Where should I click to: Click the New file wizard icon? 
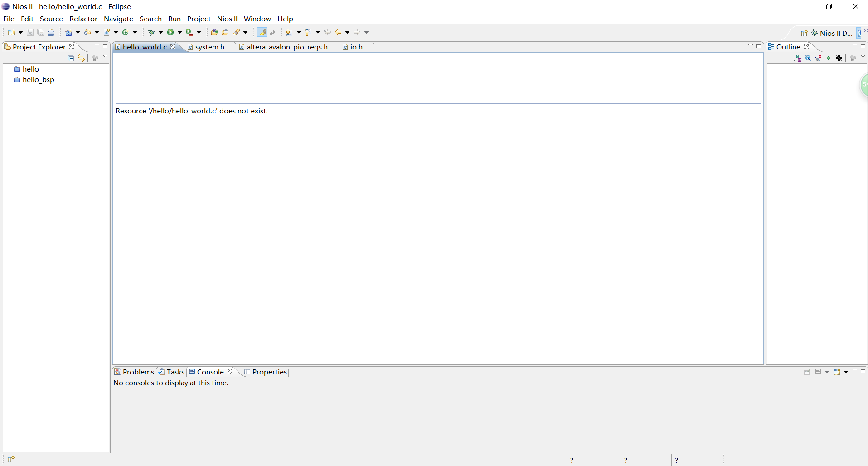11,32
